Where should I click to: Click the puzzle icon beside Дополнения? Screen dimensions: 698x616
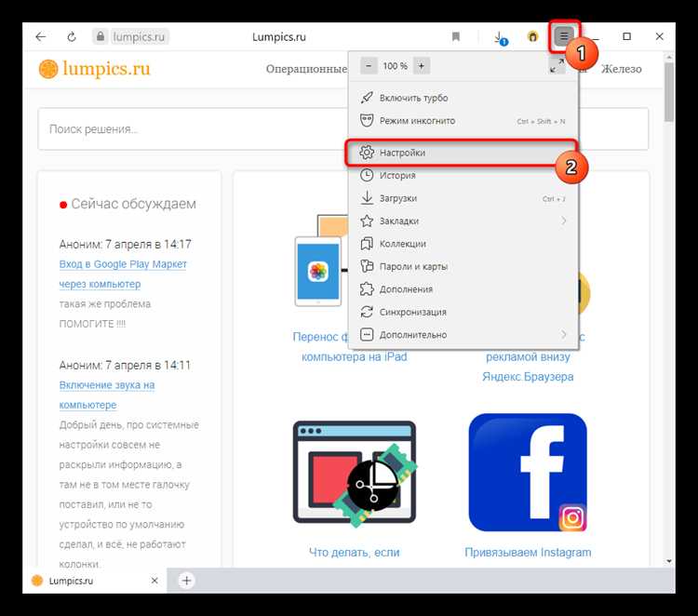(367, 288)
